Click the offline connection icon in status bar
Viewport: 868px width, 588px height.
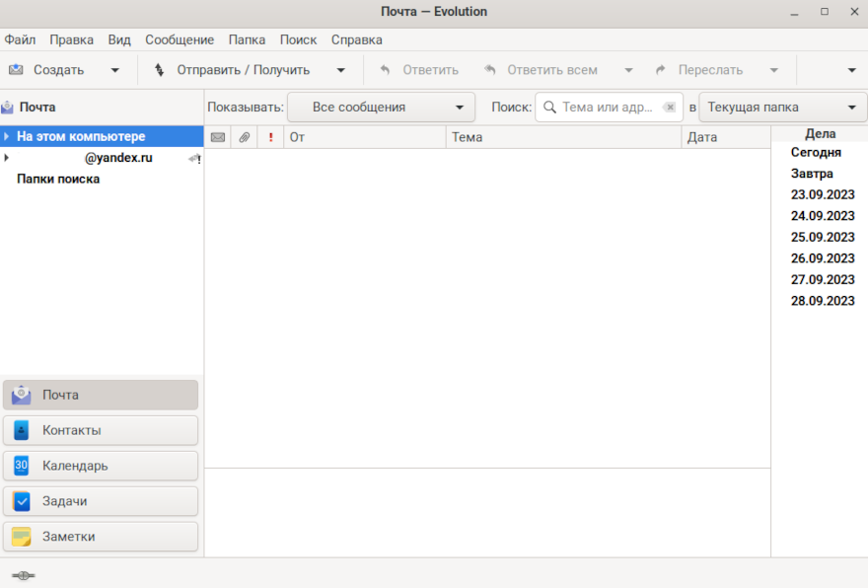[23, 575]
